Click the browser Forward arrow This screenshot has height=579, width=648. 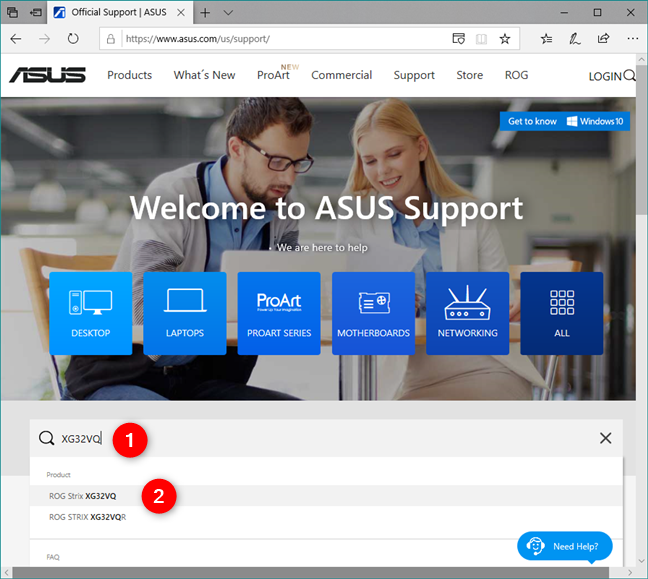44,39
